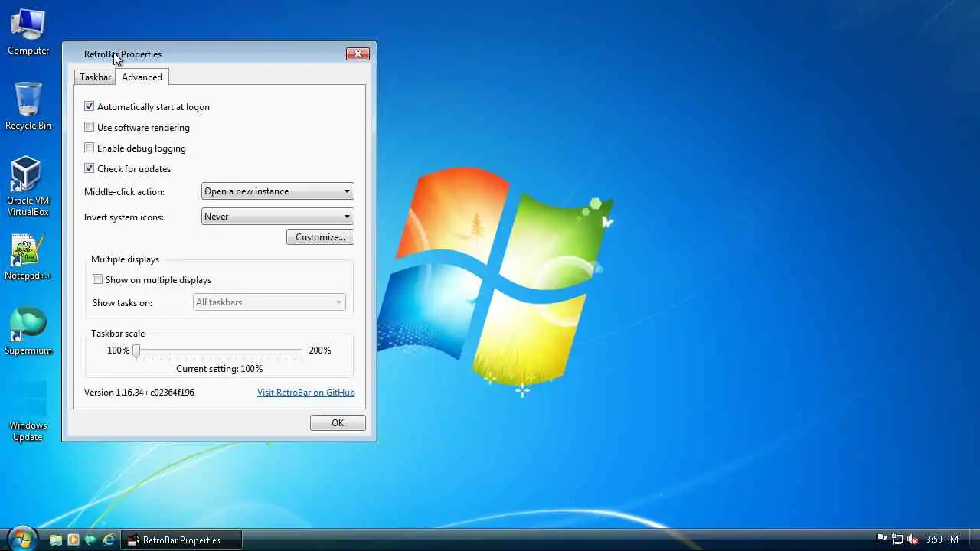Screen dimensions: 980x551
Task: Launch Internet Explorer from quick launch
Action: 109,540
